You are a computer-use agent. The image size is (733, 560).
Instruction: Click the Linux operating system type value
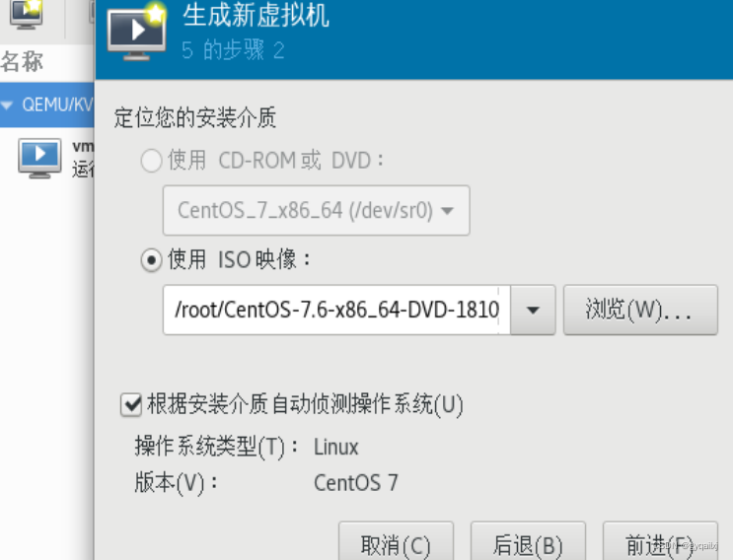pos(335,447)
